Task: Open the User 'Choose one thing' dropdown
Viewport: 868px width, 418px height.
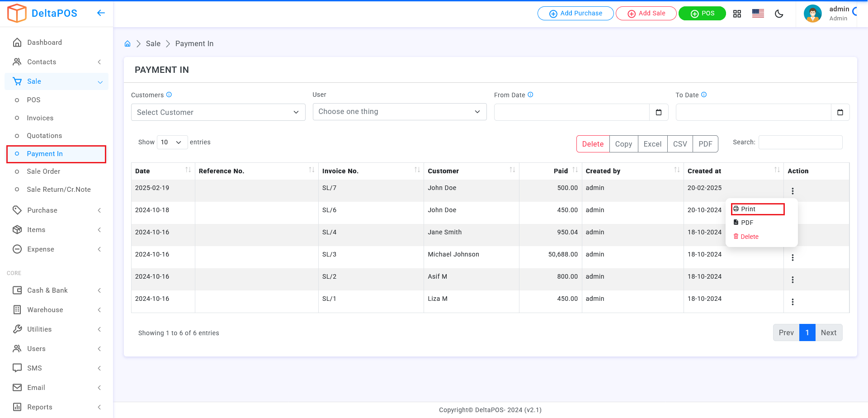Action: tap(399, 112)
